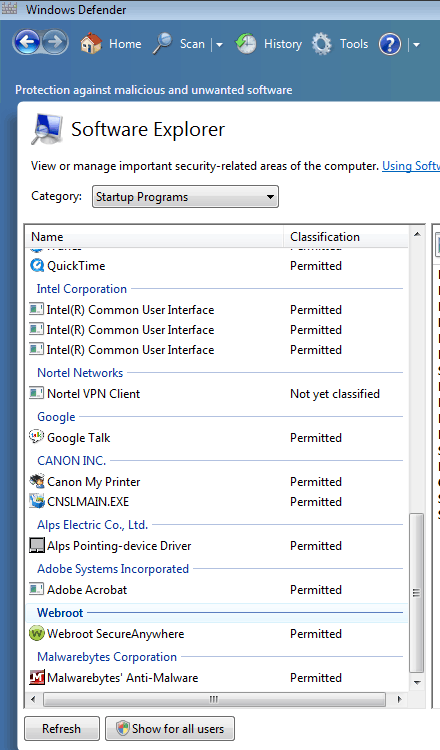Click the Software Explorer header icon
This screenshot has width=440, height=750.
tap(47, 129)
